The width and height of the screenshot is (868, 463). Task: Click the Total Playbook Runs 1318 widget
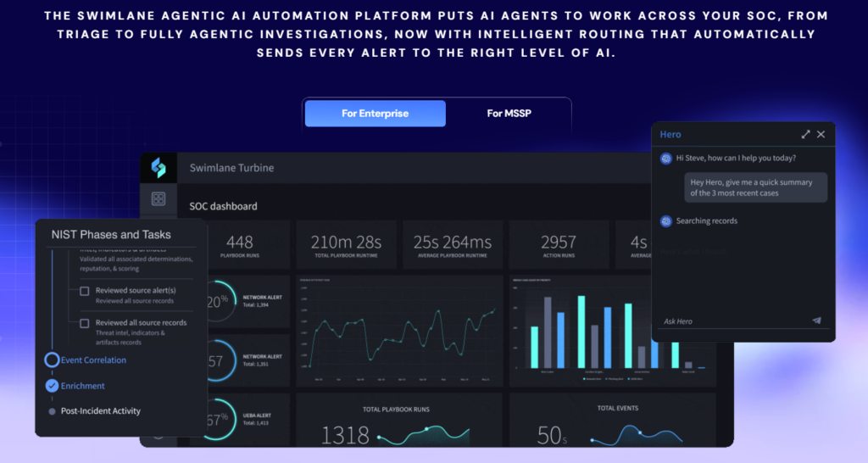coord(399,421)
